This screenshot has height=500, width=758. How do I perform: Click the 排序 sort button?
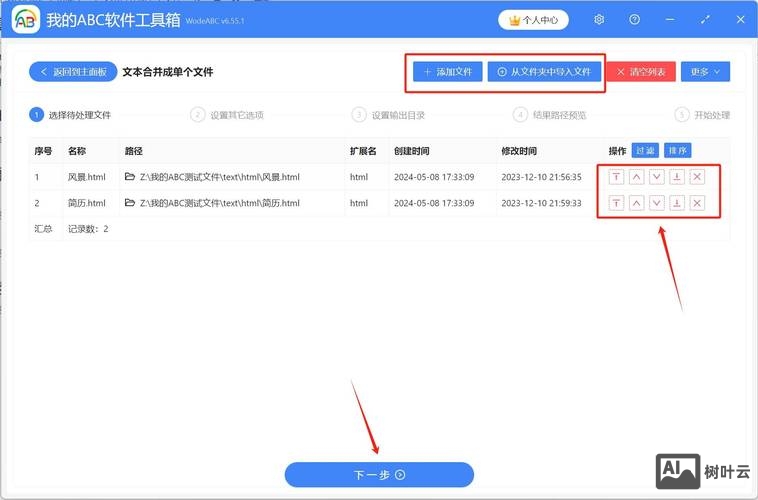point(678,150)
